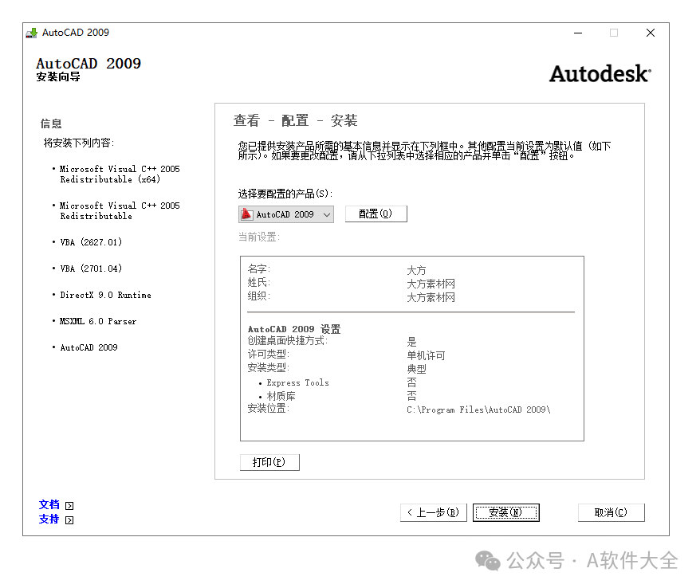The height and width of the screenshot is (588, 700).
Task: Open the 文档 link
Action: 49,504
